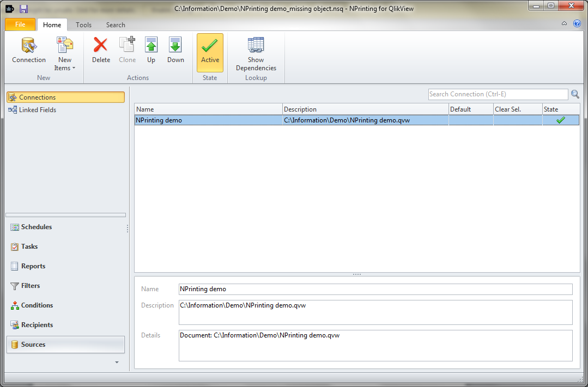Image resolution: width=588 pixels, height=387 pixels.
Task: Click the horizontal splitter grip above details
Action: click(357, 275)
